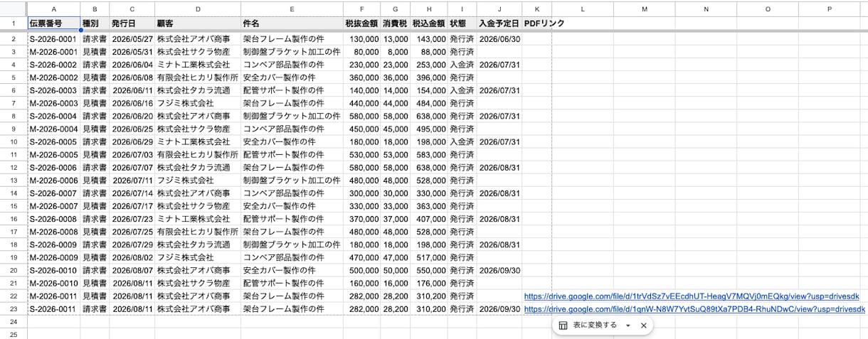Select the date cell 2026/07/23
868x339 pixels.
(132, 219)
